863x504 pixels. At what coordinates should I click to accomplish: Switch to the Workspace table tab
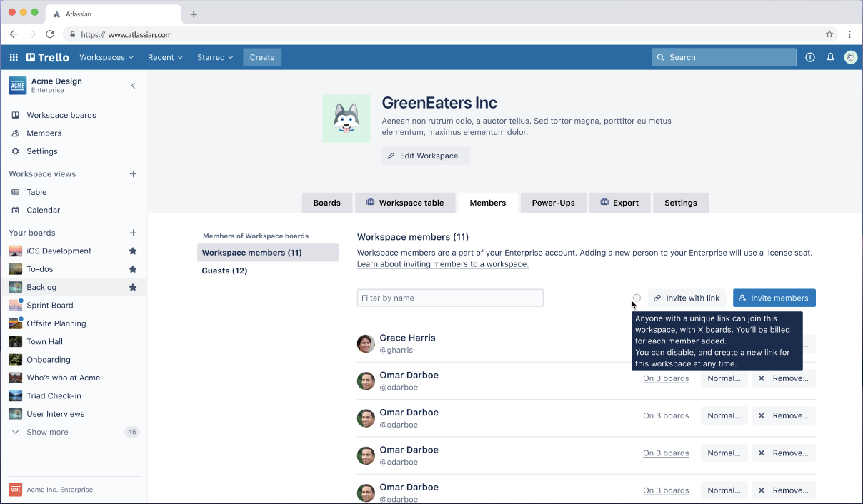click(x=404, y=203)
